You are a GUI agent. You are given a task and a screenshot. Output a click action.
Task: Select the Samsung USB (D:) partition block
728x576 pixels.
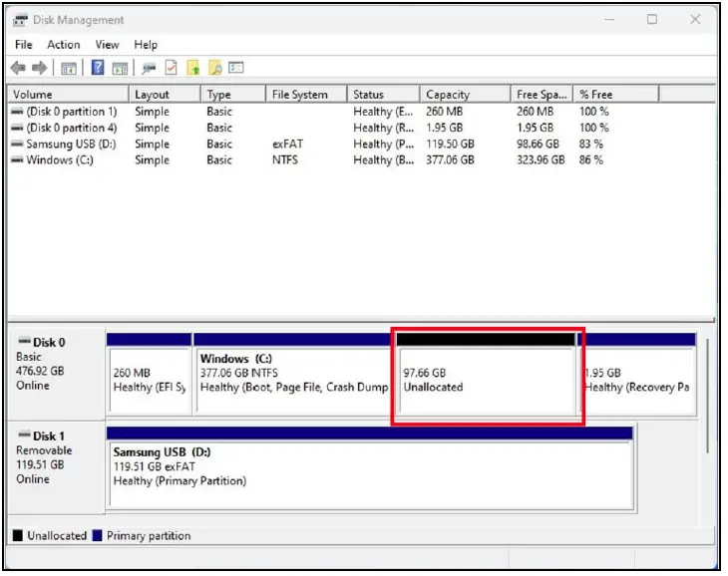pyautogui.click(x=370, y=468)
